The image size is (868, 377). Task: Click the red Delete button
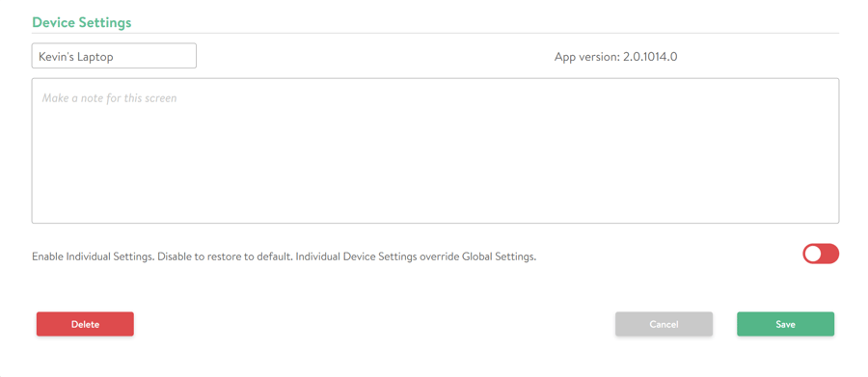point(85,324)
